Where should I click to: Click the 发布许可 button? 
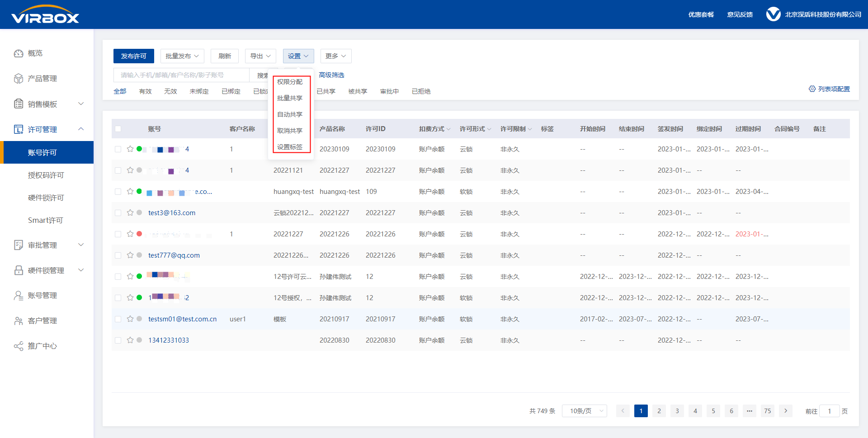coord(134,56)
